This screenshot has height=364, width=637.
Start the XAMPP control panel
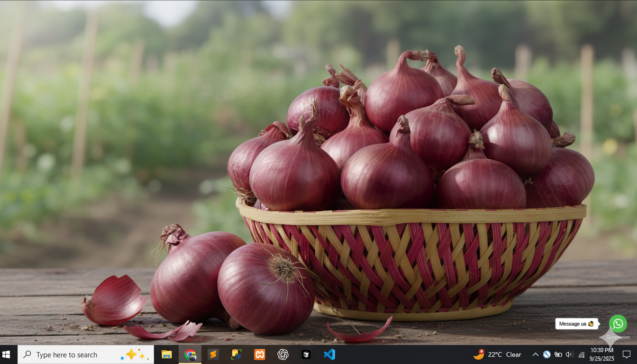click(x=259, y=354)
